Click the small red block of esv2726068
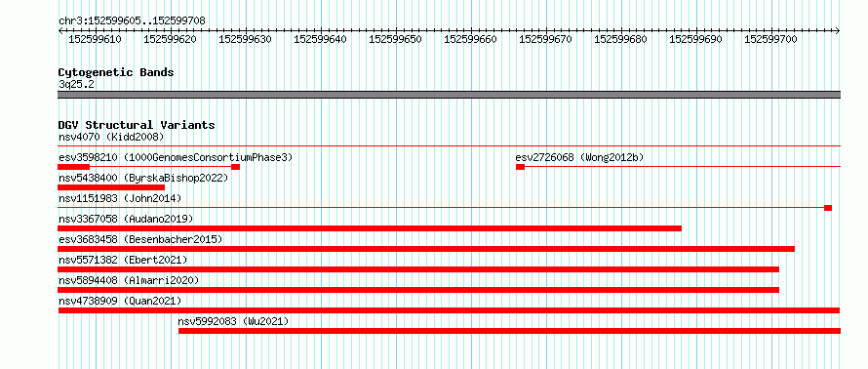 [521, 167]
